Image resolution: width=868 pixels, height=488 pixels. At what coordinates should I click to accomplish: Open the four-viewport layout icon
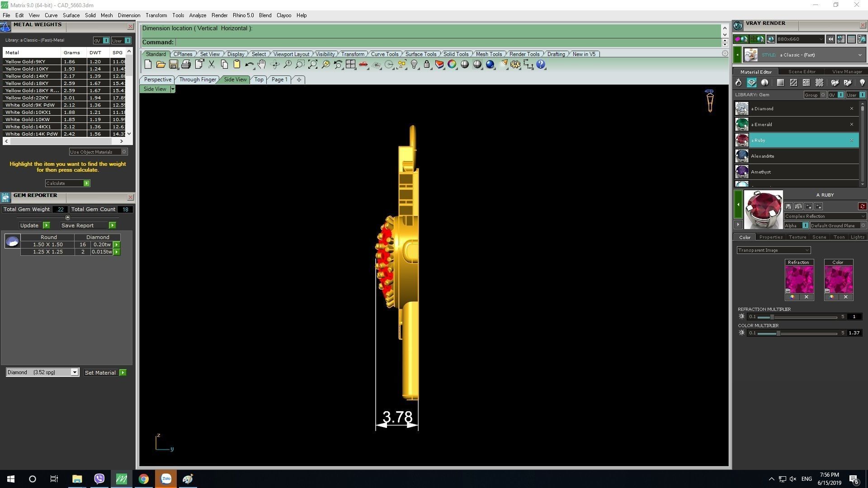pos(350,65)
